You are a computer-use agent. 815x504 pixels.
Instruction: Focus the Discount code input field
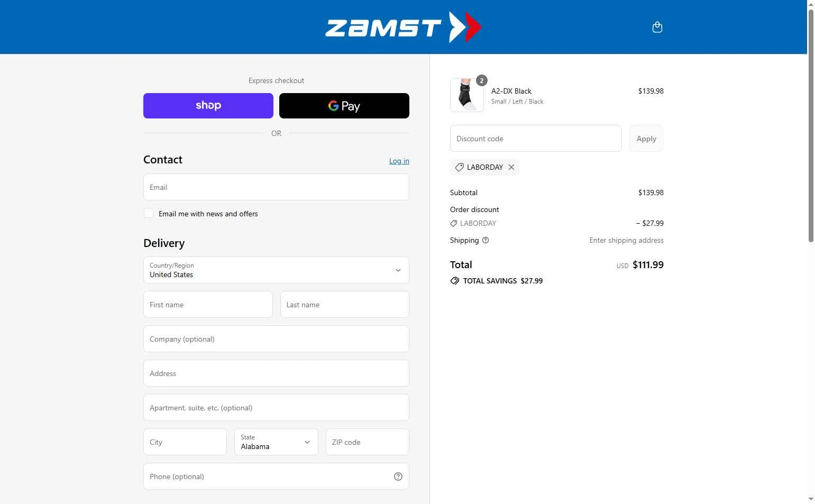pyautogui.click(x=536, y=139)
